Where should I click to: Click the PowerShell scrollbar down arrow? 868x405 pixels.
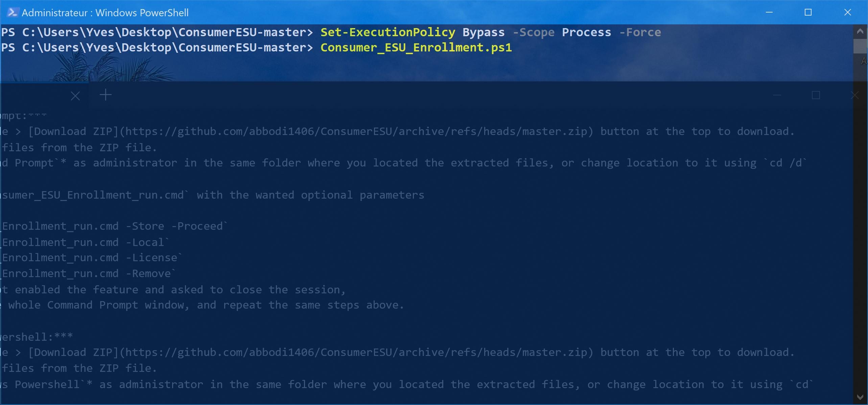click(x=861, y=397)
